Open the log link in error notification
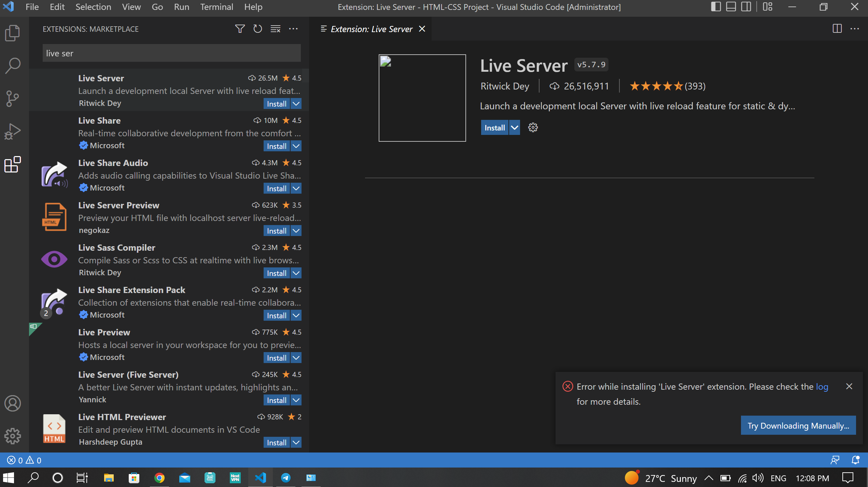868x487 pixels. tap(822, 387)
